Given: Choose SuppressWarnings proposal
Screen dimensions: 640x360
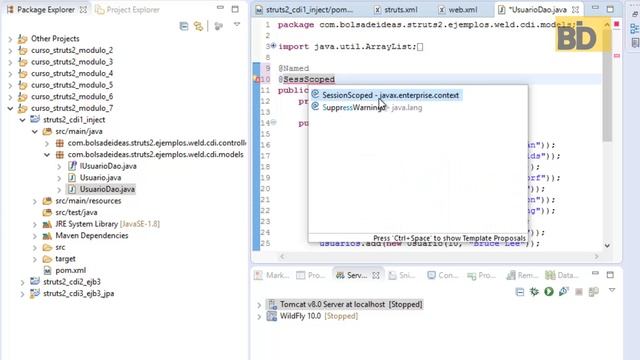Looking at the screenshot, I should [x=367, y=108].
